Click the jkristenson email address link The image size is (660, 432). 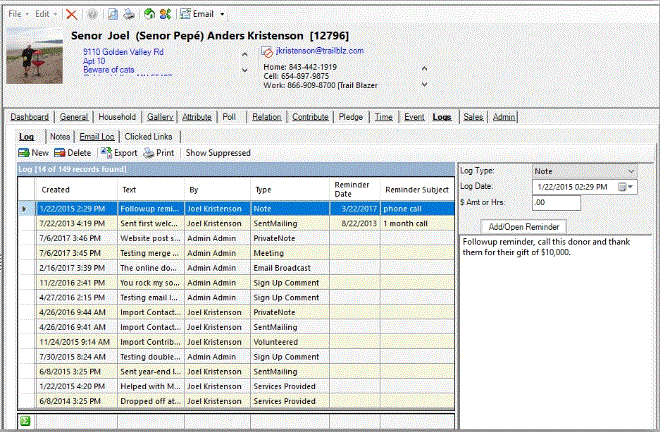(x=320, y=50)
